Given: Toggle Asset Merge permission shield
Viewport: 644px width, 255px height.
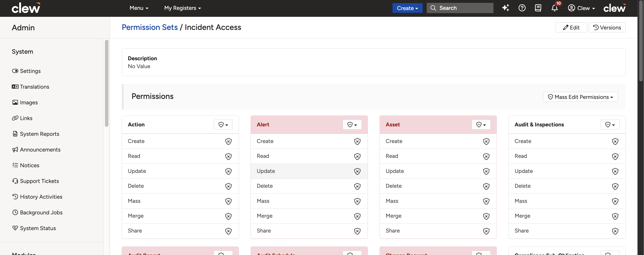Looking at the screenshot, I should 486,216.
